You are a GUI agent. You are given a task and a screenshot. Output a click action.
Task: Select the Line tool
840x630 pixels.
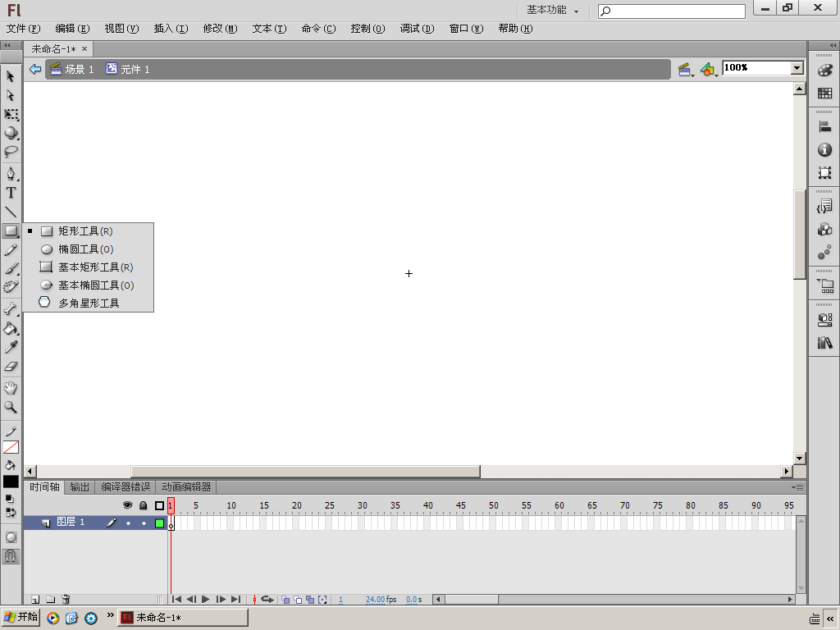11,212
